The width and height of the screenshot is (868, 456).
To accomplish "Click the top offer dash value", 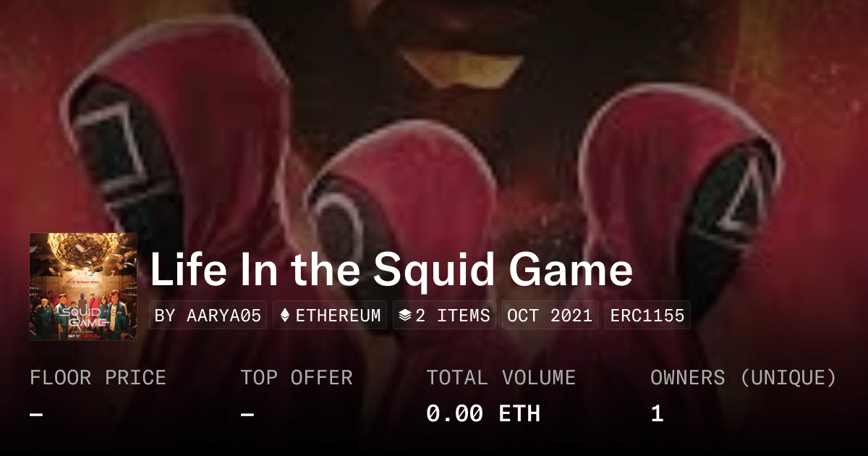I will click(247, 415).
